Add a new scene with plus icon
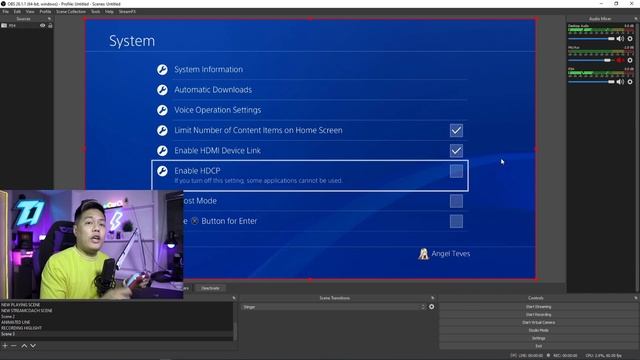 (x=5, y=346)
